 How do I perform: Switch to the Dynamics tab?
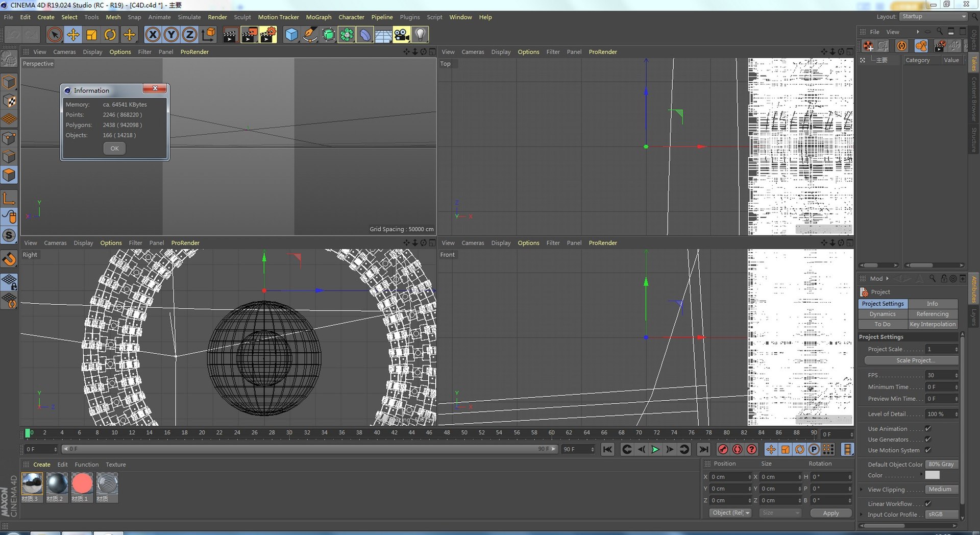(883, 314)
